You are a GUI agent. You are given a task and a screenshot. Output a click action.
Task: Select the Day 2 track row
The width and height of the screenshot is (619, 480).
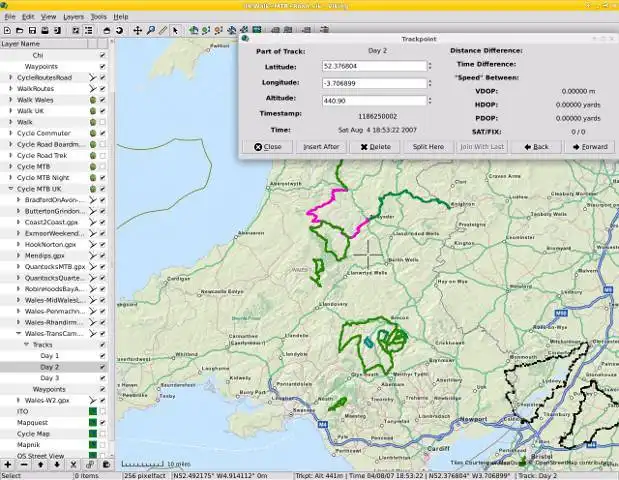pyautogui.click(x=54, y=367)
